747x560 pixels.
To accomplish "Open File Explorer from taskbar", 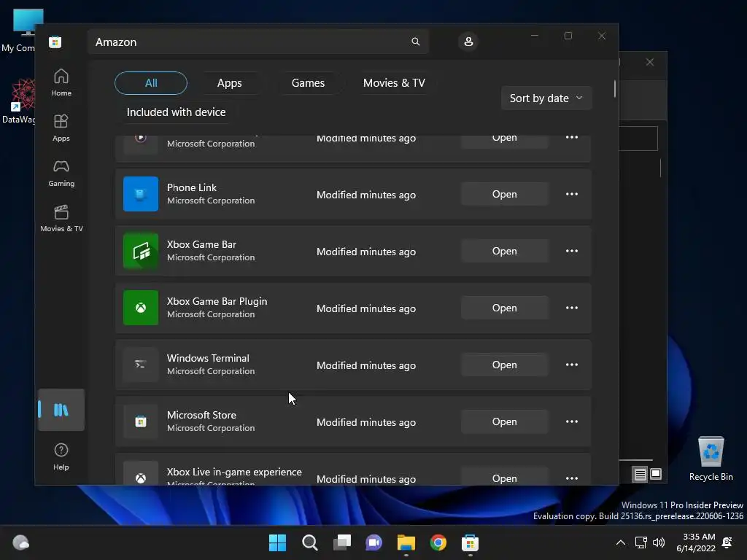I will pyautogui.click(x=406, y=542).
